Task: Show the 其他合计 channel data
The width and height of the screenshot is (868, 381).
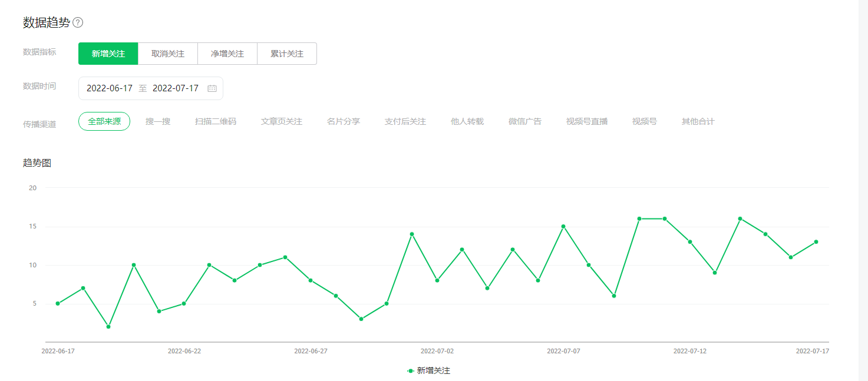Action: coord(698,122)
